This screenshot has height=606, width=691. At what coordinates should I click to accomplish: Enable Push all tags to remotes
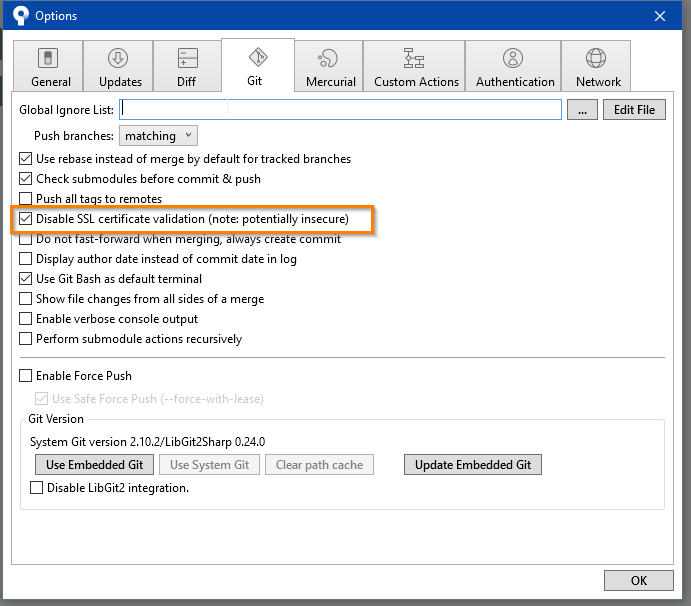click(26, 199)
